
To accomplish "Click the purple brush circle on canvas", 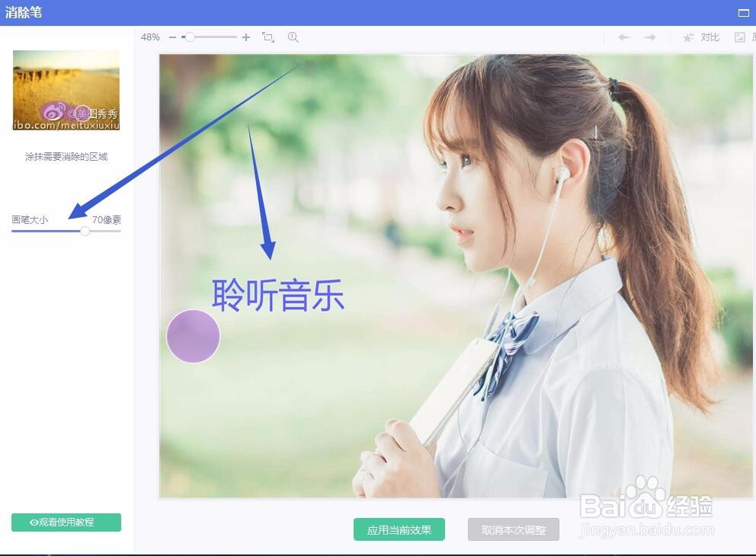I will click(193, 336).
